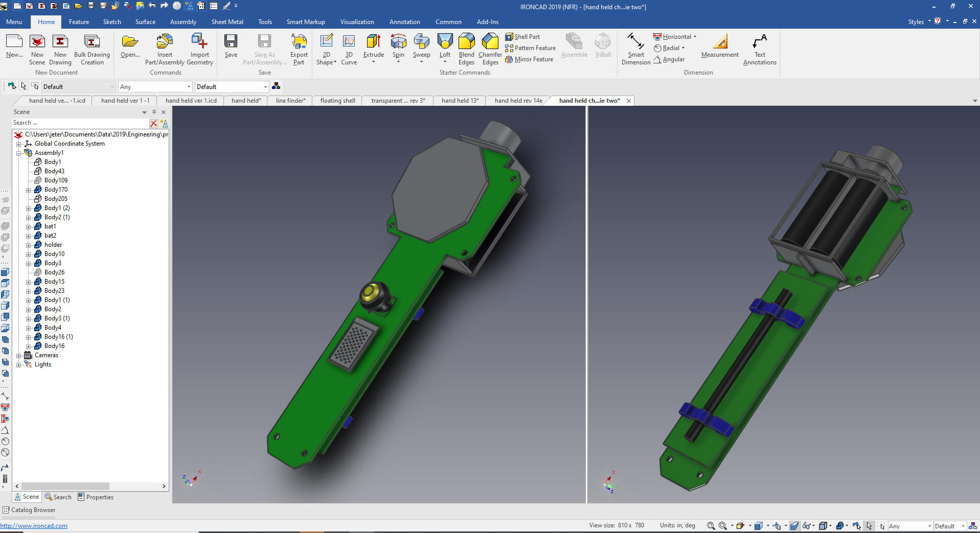Select the Chamfer Edges tool
980x533 pixels.
(490, 42)
